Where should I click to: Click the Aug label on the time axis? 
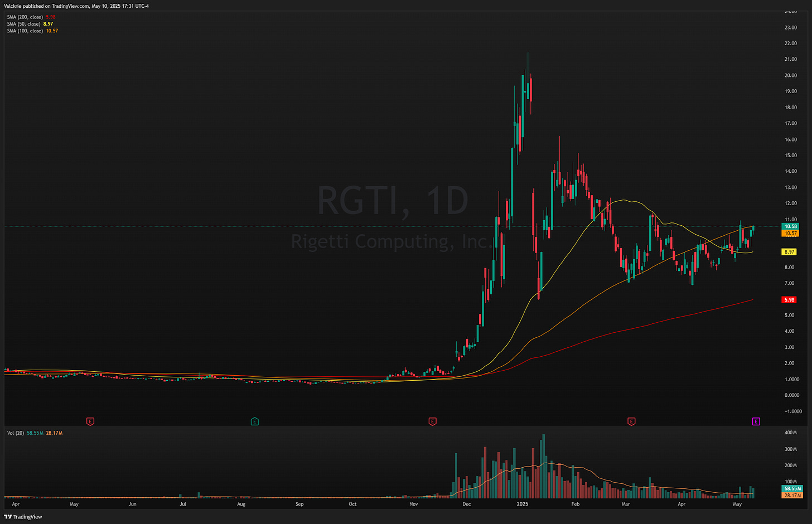click(x=241, y=504)
